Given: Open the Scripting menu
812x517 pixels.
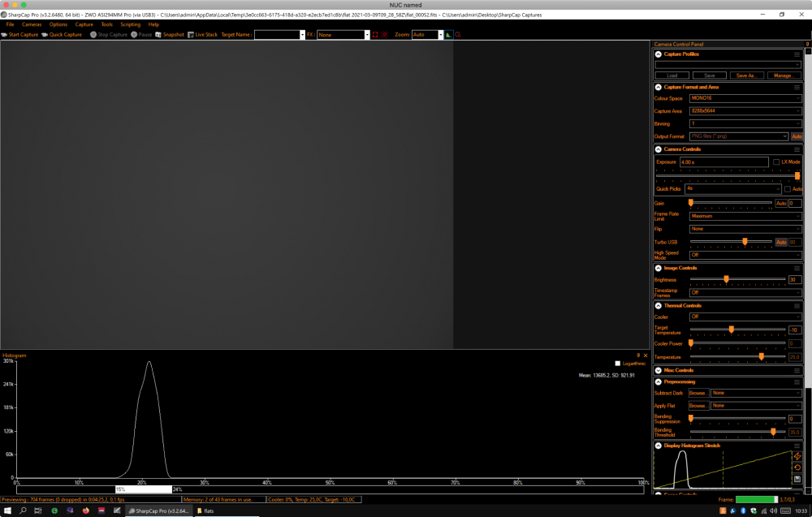Looking at the screenshot, I should coord(130,24).
